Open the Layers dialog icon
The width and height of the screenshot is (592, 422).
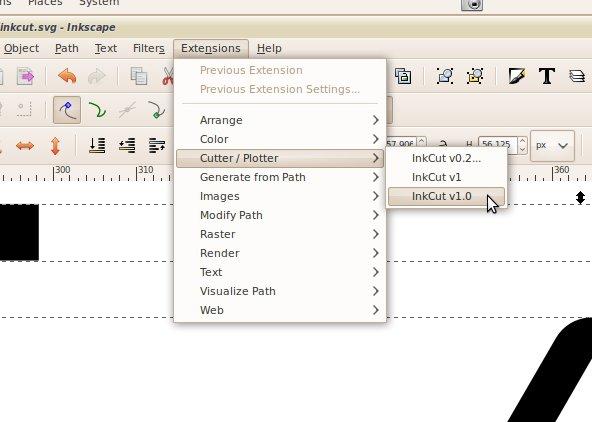tap(577, 76)
